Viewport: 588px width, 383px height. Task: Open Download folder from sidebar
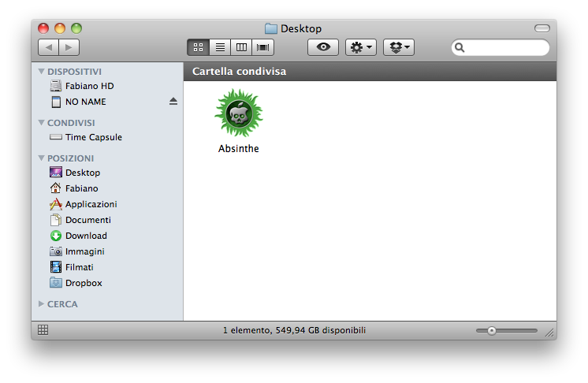coord(86,236)
